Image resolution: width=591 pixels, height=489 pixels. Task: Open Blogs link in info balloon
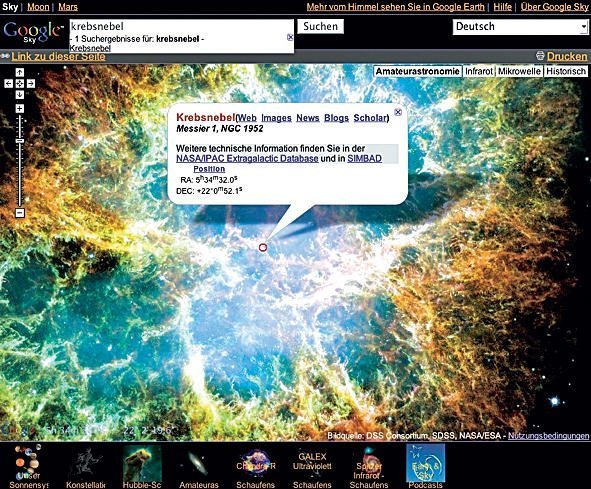[x=336, y=118]
